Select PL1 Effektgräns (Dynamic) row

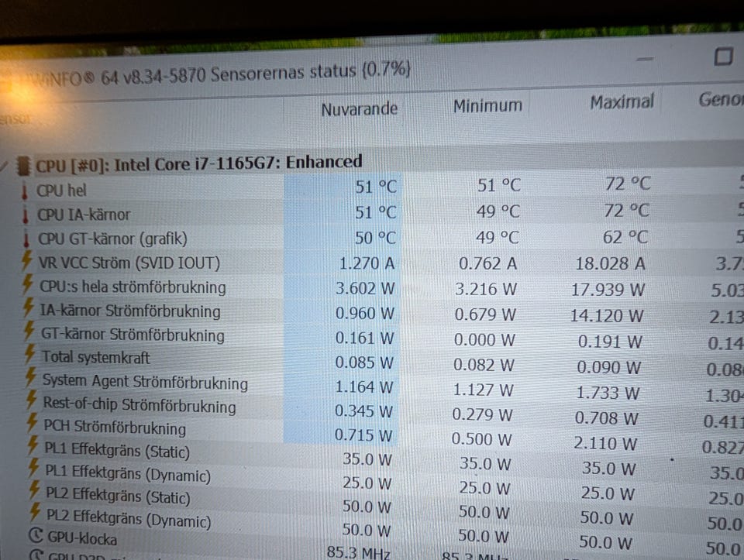372,484
